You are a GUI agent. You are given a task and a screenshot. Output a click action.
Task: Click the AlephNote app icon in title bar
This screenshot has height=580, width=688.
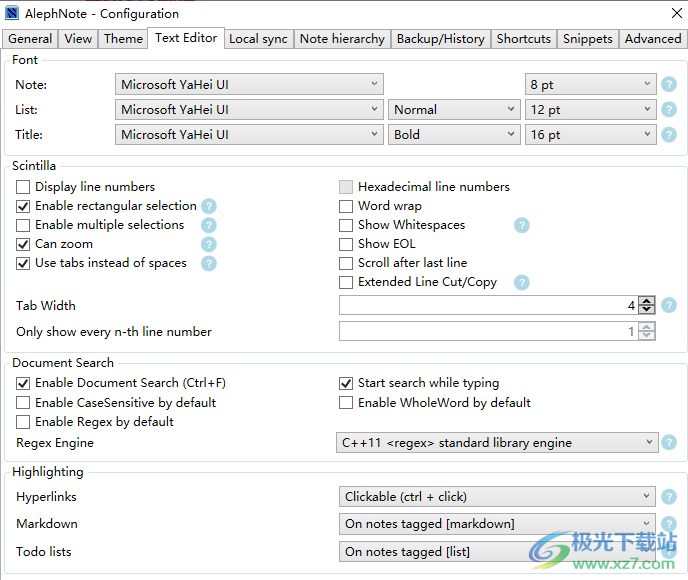(12, 13)
